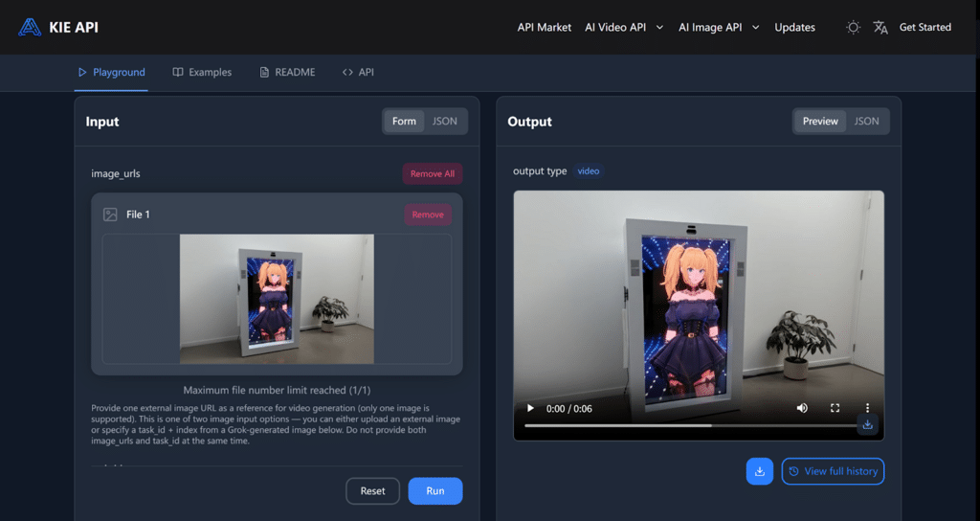
Task: Open the README tab
Action: click(287, 72)
